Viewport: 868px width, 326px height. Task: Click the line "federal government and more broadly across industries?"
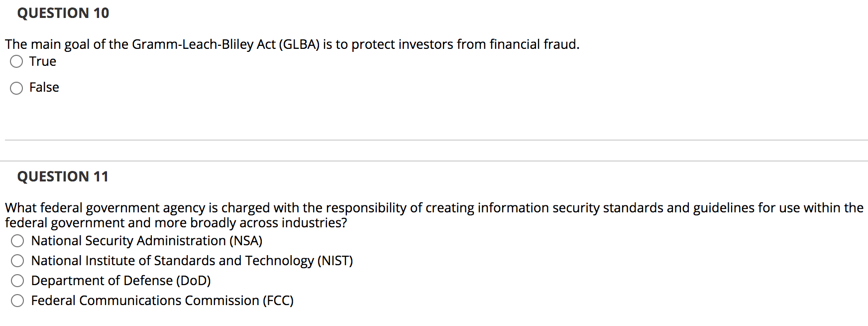click(176, 223)
